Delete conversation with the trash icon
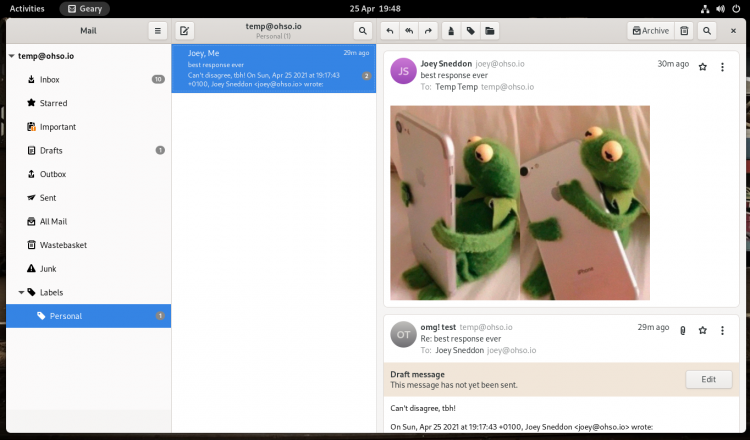 [x=684, y=31]
